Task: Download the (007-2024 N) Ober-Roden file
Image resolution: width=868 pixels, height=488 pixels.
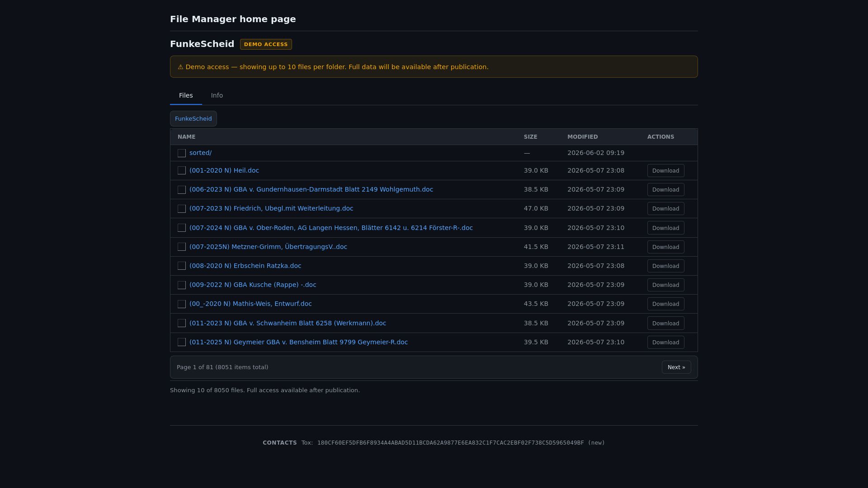Action: pos(665,228)
